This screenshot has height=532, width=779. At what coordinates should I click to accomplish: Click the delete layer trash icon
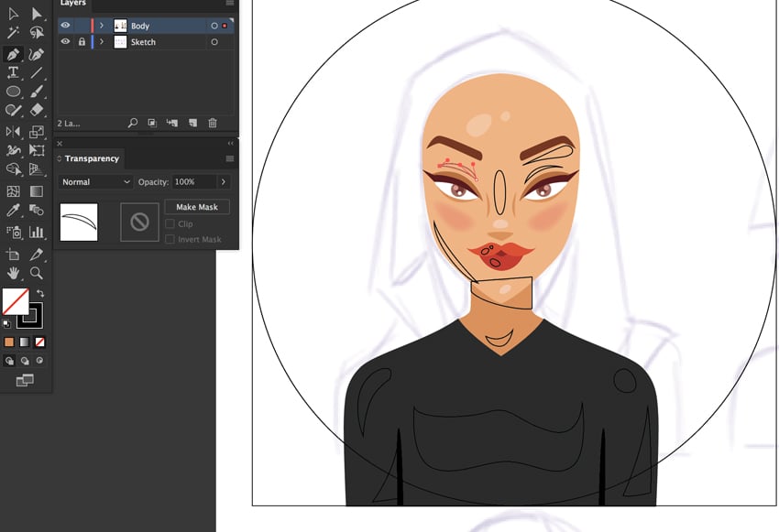coord(212,123)
